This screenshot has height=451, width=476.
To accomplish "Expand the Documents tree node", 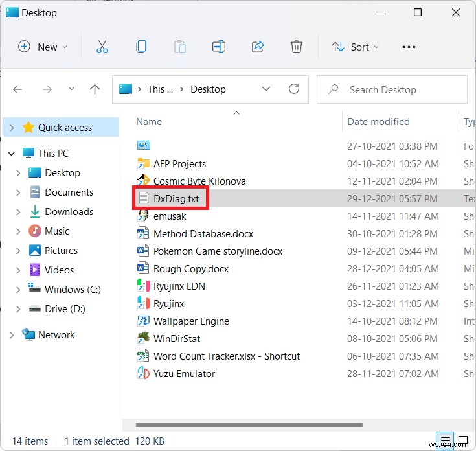I will (19, 192).
